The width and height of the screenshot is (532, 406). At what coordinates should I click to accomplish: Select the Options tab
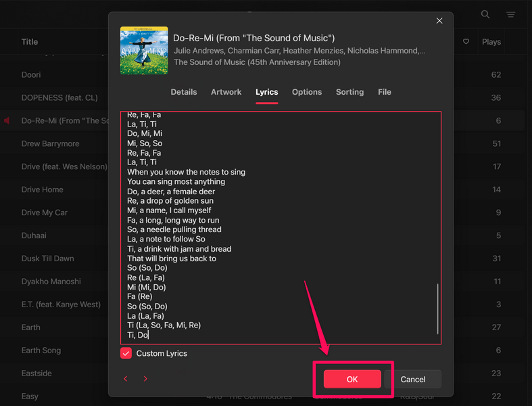(307, 92)
